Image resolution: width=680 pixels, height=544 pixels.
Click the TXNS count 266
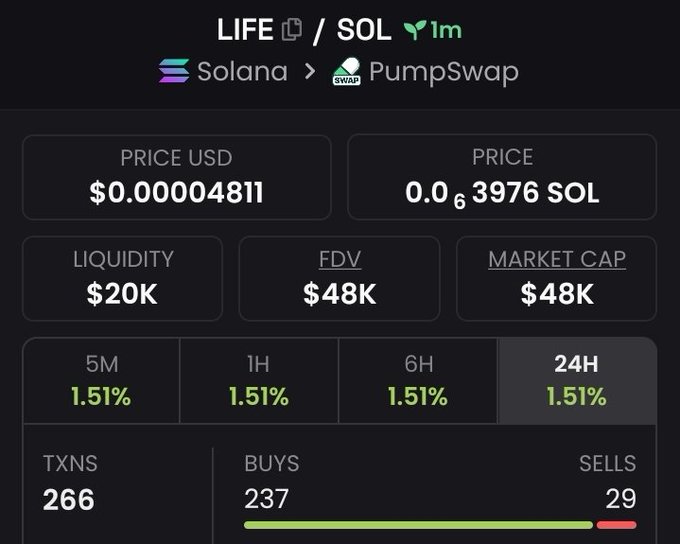pos(69,499)
